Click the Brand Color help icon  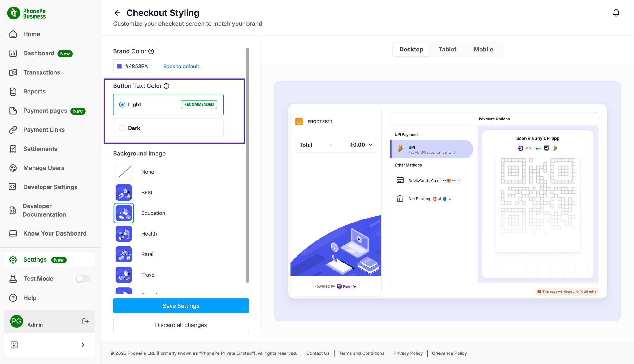pyautogui.click(x=151, y=51)
